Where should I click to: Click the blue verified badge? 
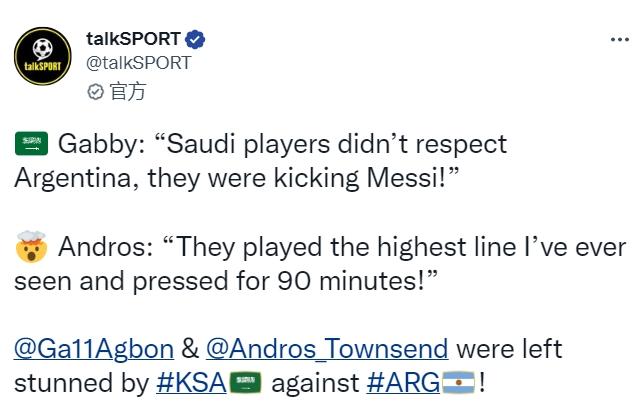pos(195,39)
